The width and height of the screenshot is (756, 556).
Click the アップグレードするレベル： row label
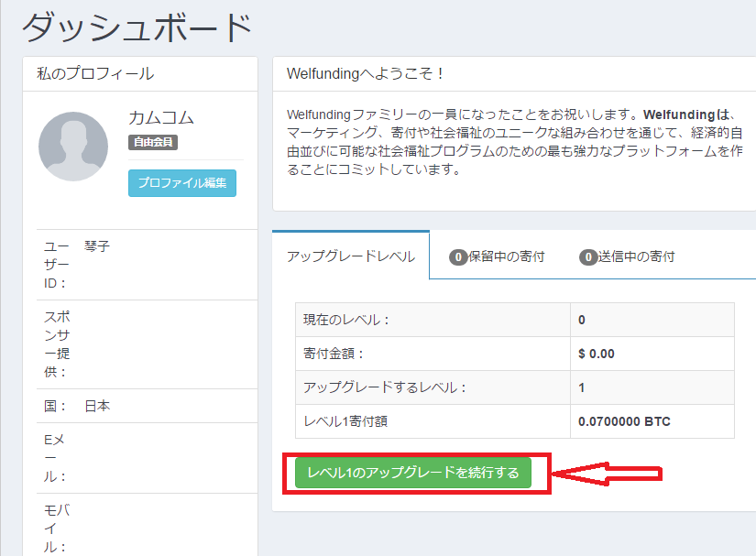click(x=385, y=387)
